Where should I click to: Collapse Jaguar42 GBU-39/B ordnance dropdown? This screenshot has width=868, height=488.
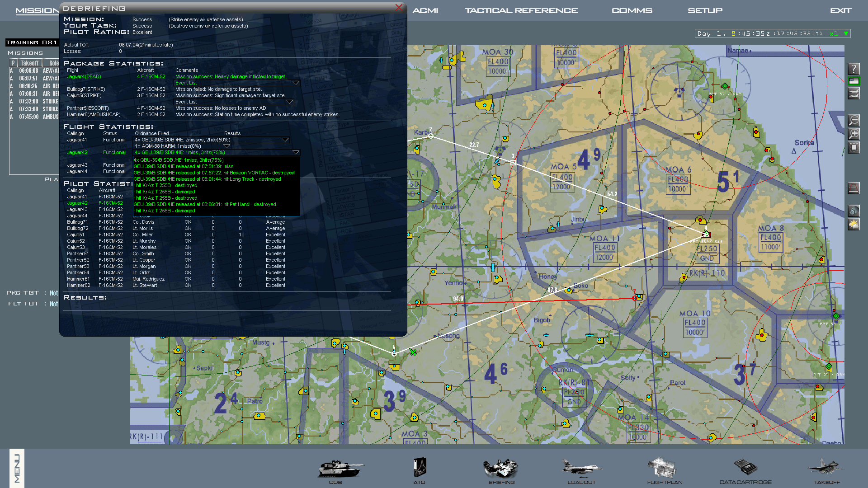point(296,152)
